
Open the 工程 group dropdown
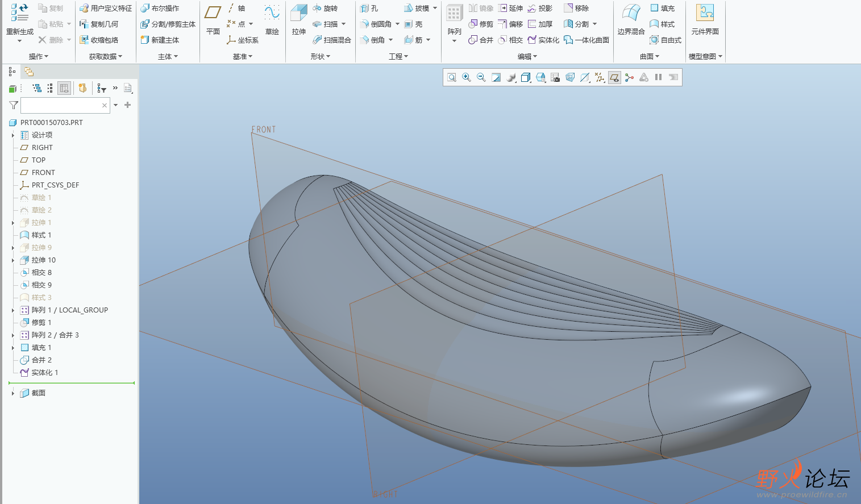[398, 56]
